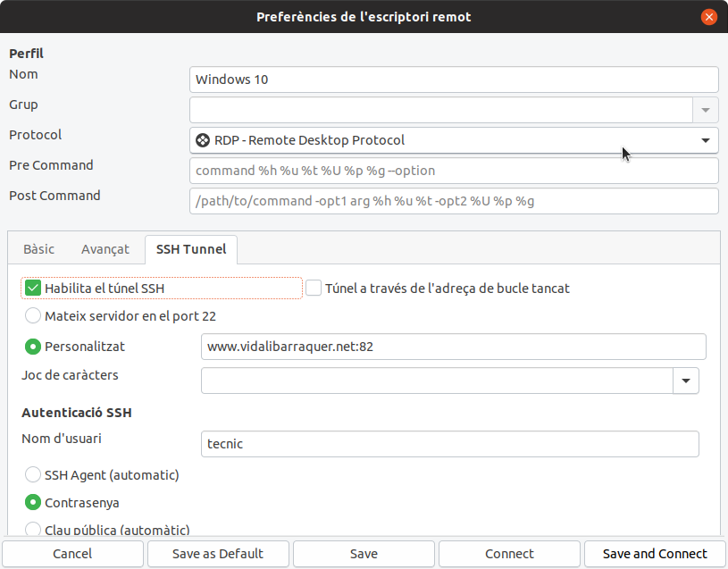Switch to the Bàsic tab
The image size is (728, 569).
click(39, 249)
